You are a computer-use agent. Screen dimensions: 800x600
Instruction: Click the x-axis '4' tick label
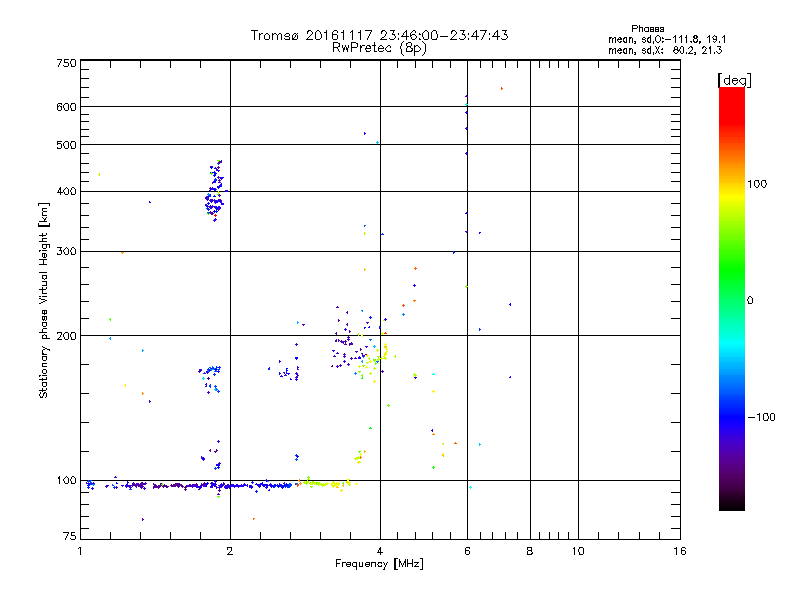click(380, 551)
